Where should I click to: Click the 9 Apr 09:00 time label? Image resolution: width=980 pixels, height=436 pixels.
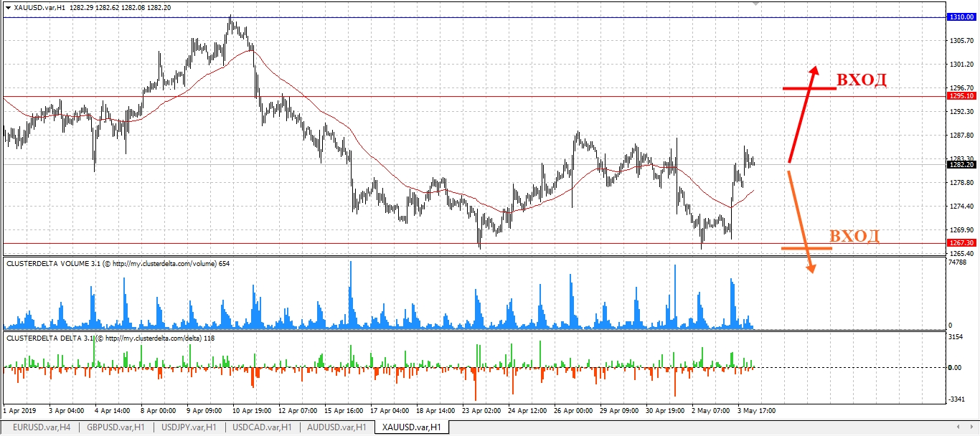(x=204, y=411)
